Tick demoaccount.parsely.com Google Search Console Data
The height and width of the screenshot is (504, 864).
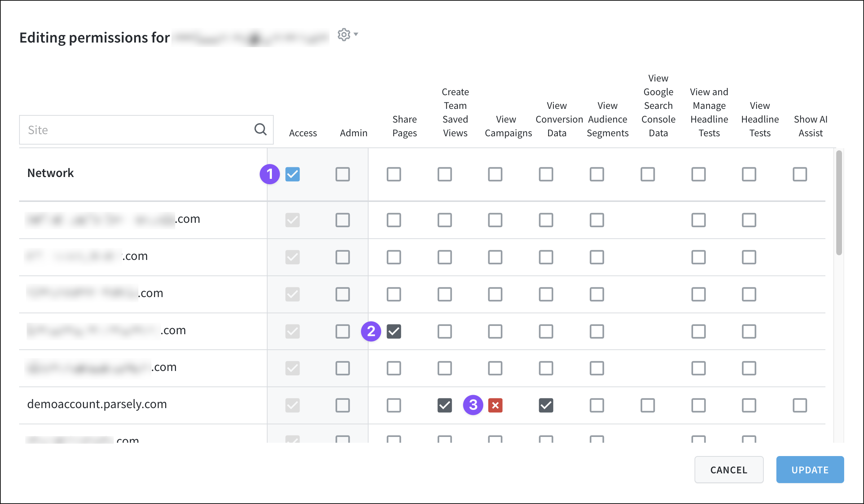(x=648, y=405)
